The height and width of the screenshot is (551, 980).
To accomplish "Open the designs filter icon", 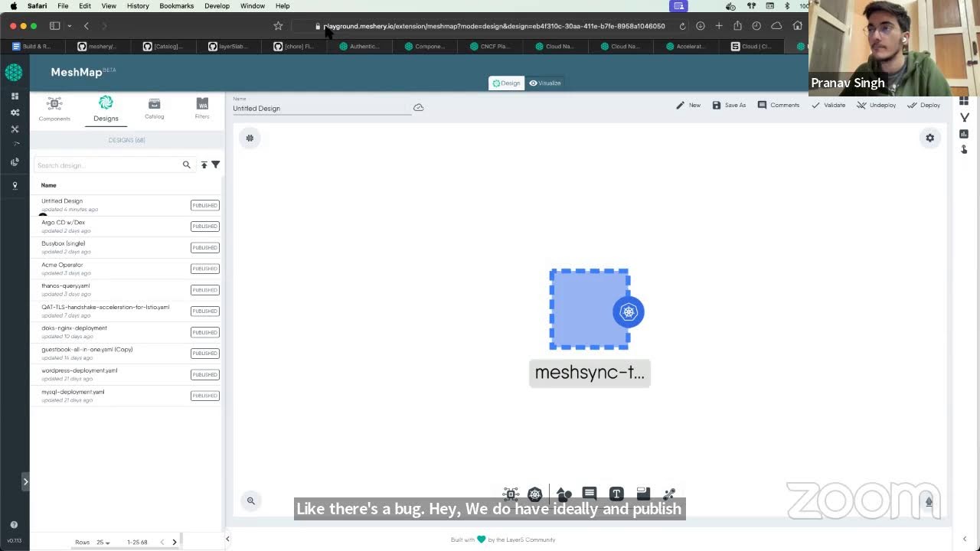I will tap(216, 165).
